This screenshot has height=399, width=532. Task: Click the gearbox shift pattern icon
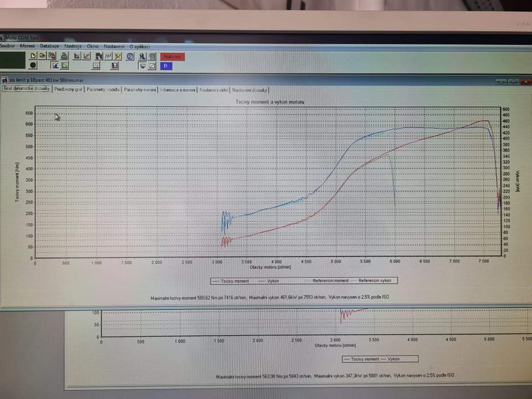coord(109,56)
